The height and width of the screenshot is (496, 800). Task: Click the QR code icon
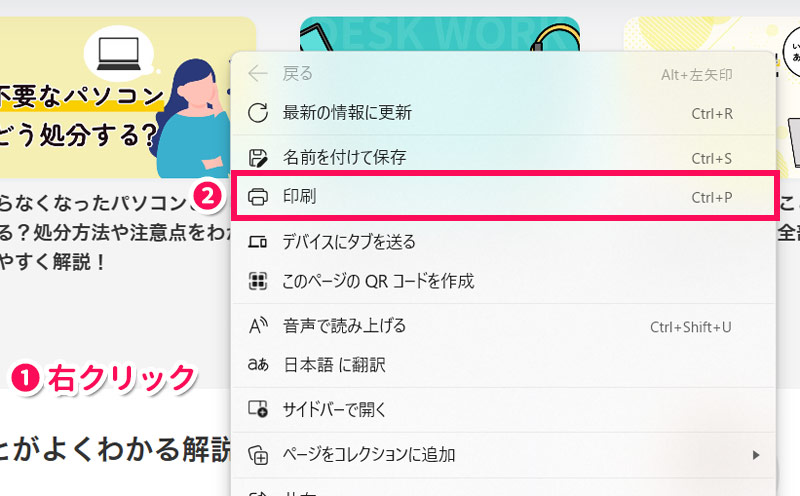pos(258,281)
